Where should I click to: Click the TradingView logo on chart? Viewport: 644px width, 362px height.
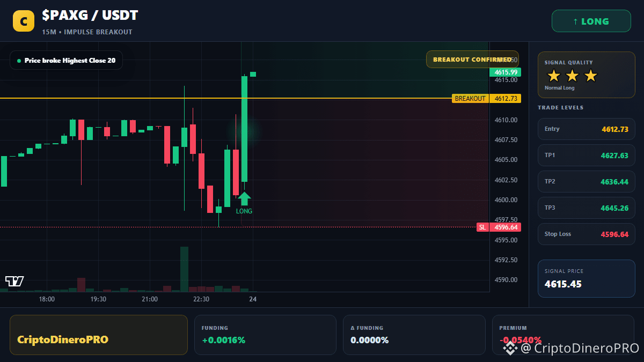[14, 281]
